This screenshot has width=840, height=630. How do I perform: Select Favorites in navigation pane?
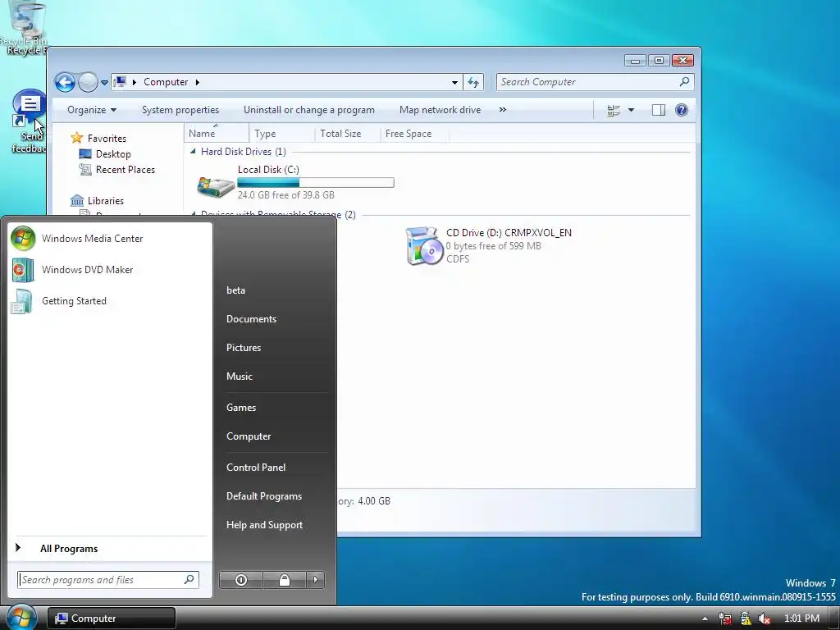pyautogui.click(x=107, y=138)
